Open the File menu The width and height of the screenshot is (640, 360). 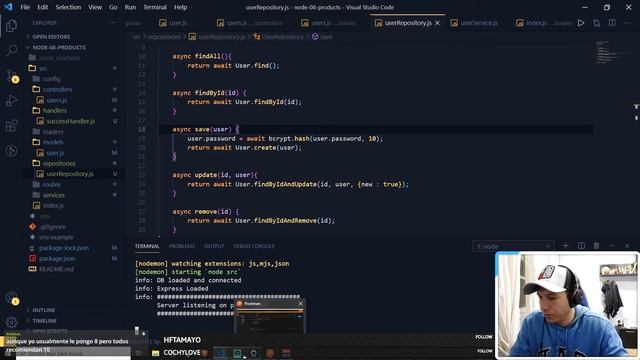[25, 7]
